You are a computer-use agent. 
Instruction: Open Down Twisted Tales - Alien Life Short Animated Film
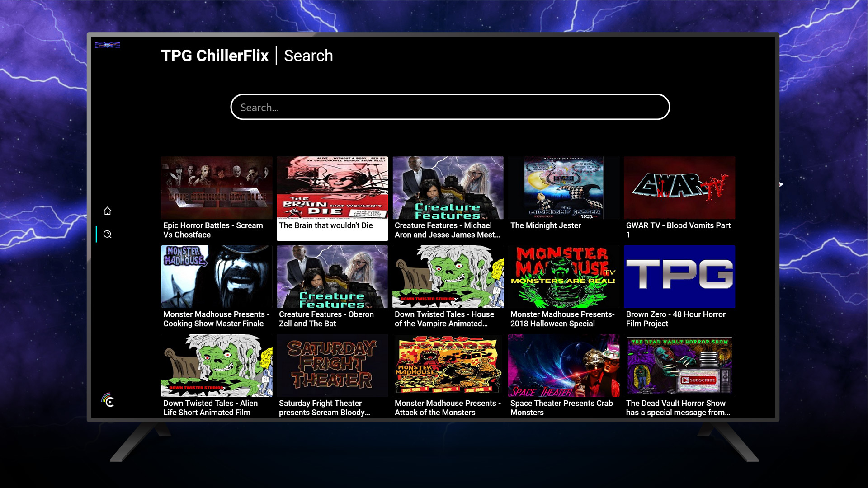[217, 365]
